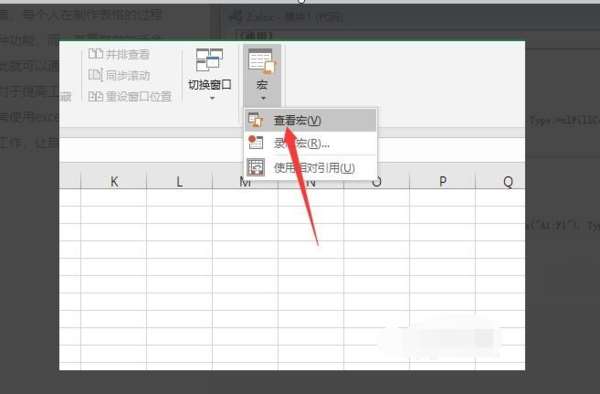
Task: Open the 宏 (Macros) icon button
Action: (262, 61)
